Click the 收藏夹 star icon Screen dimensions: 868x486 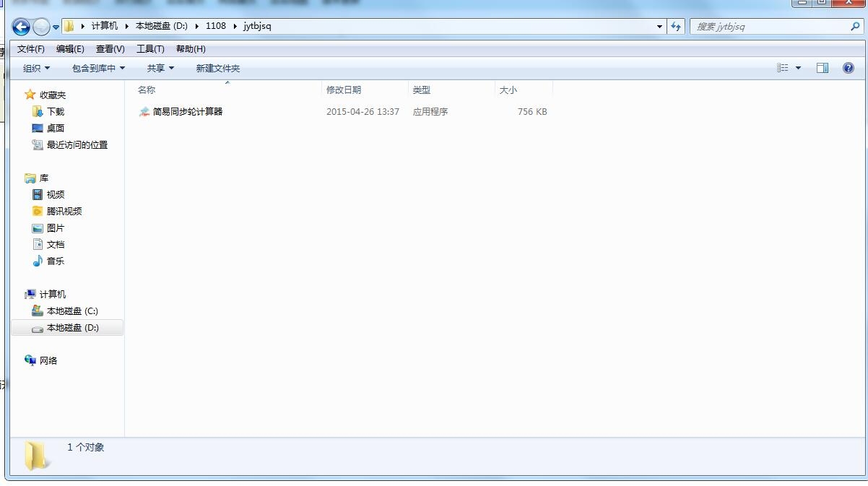click(x=30, y=95)
